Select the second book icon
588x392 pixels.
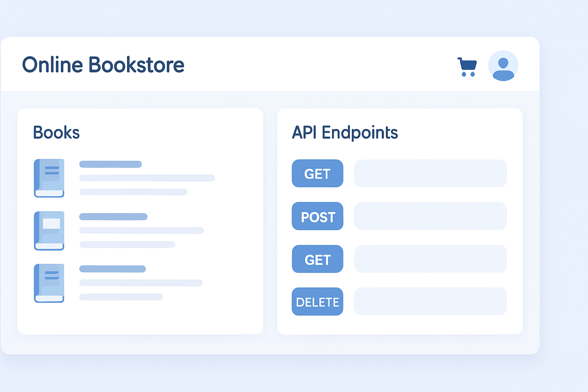(x=49, y=230)
